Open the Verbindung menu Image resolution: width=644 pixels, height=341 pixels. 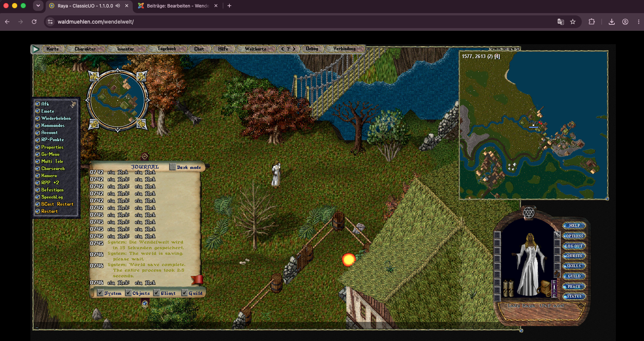[344, 49]
